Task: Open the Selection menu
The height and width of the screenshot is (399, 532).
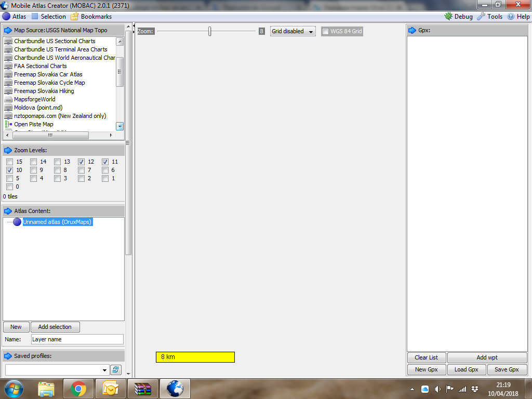Action: (x=49, y=16)
